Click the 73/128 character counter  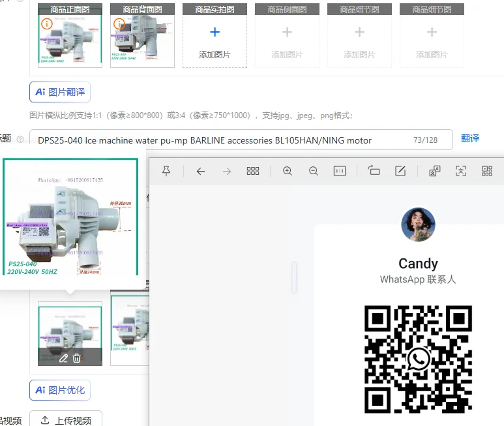click(425, 140)
